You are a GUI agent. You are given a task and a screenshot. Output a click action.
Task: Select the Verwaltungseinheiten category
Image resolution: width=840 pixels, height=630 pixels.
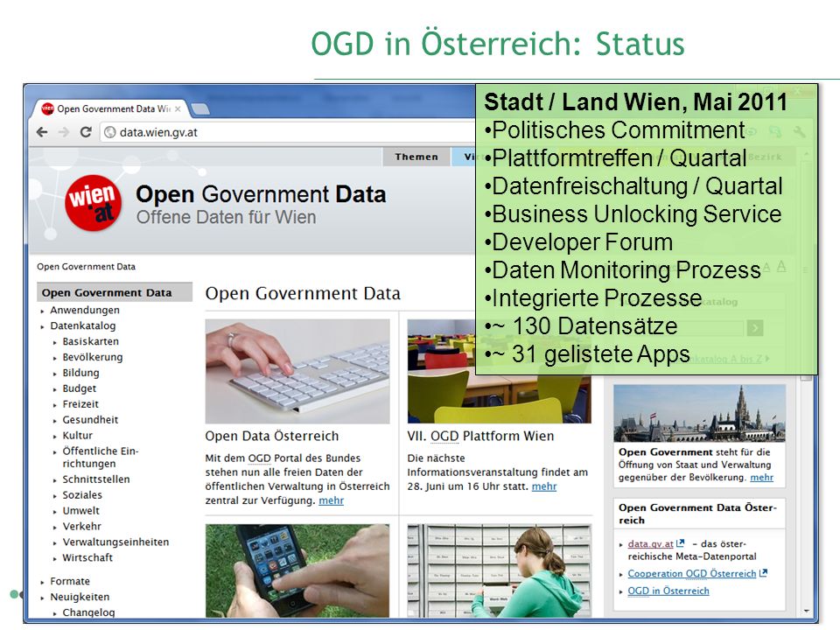115,542
